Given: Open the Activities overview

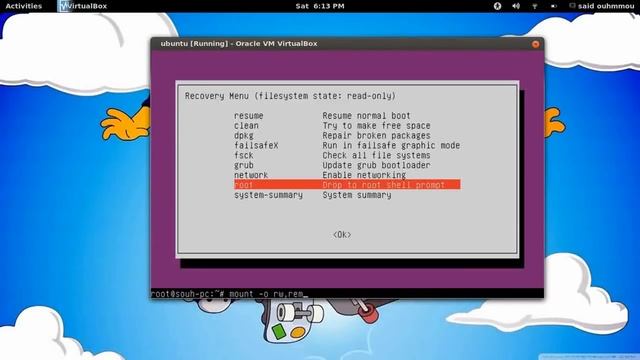Looking at the screenshot, I should (x=24, y=6).
